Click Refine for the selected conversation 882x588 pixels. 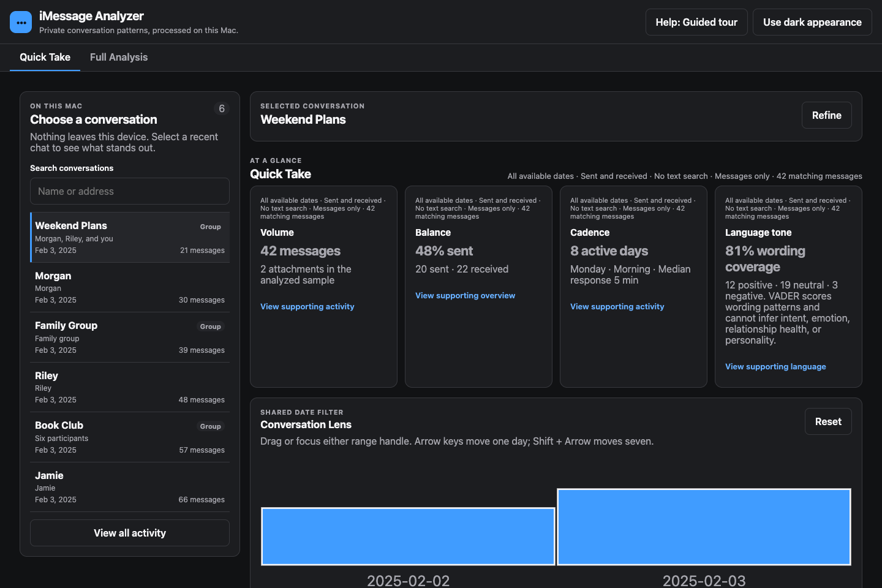pyautogui.click(x=827, y=115)
